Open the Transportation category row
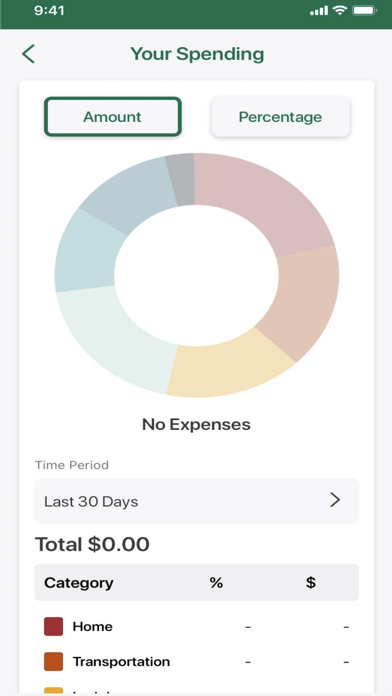 [x=197, y=661]
